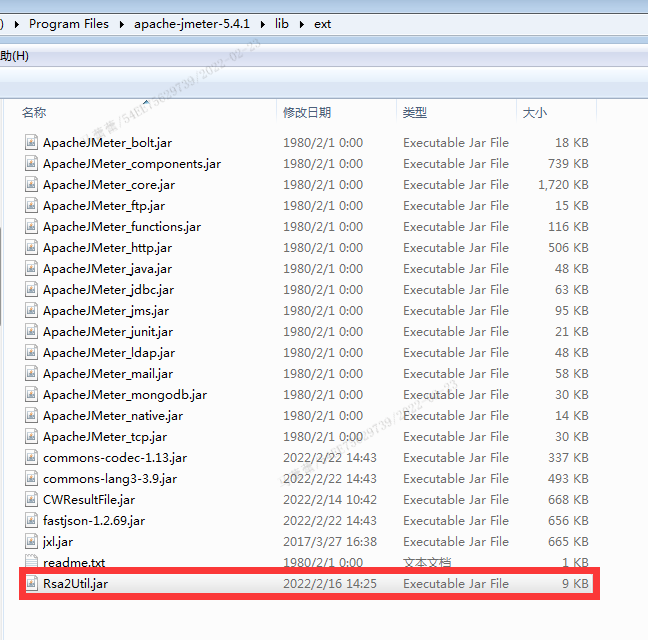Select file name ApacheJMeter_ldap.jar
The image size is (648, 640).
click(x=109, y=353)
